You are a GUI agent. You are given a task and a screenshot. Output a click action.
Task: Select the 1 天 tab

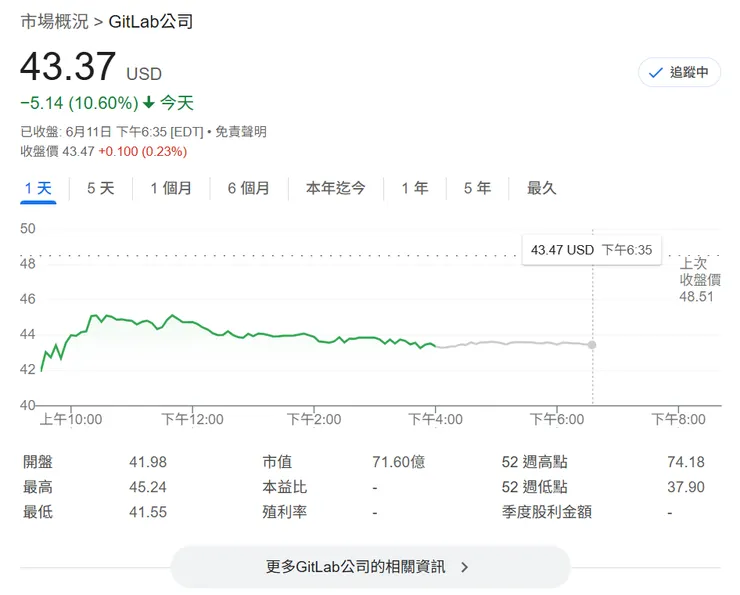click(38, 188)
